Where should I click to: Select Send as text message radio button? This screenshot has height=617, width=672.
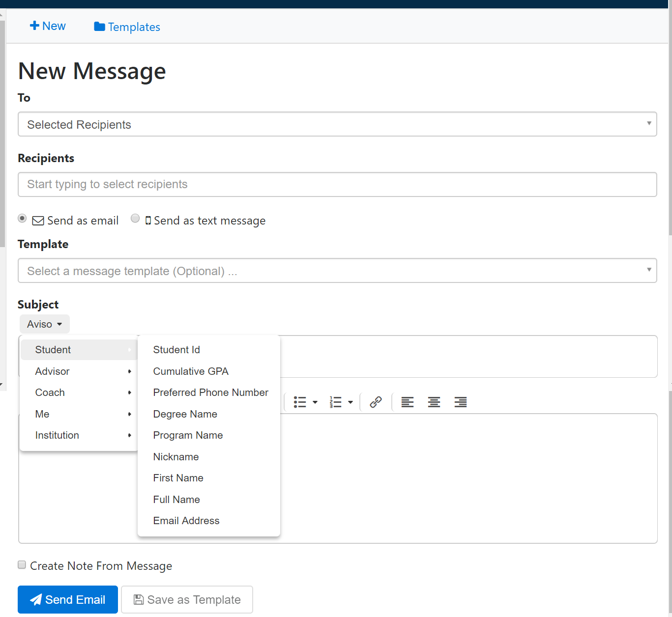135,218
